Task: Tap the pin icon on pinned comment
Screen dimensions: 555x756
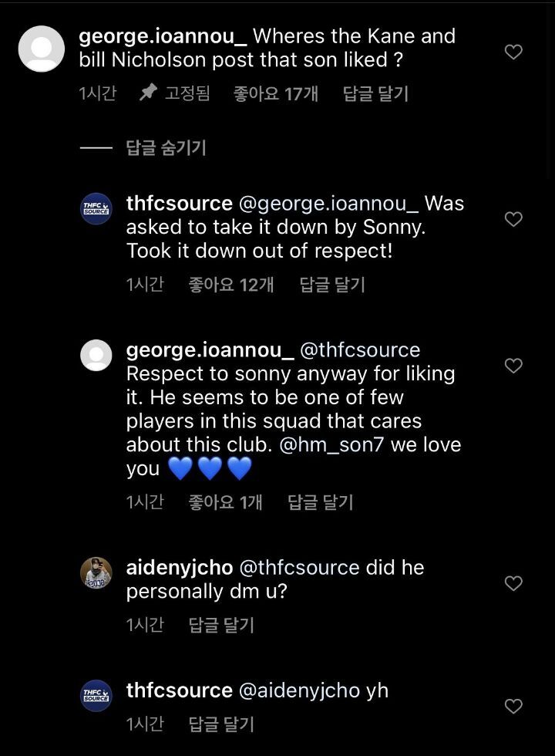Action: click(148, 93)
